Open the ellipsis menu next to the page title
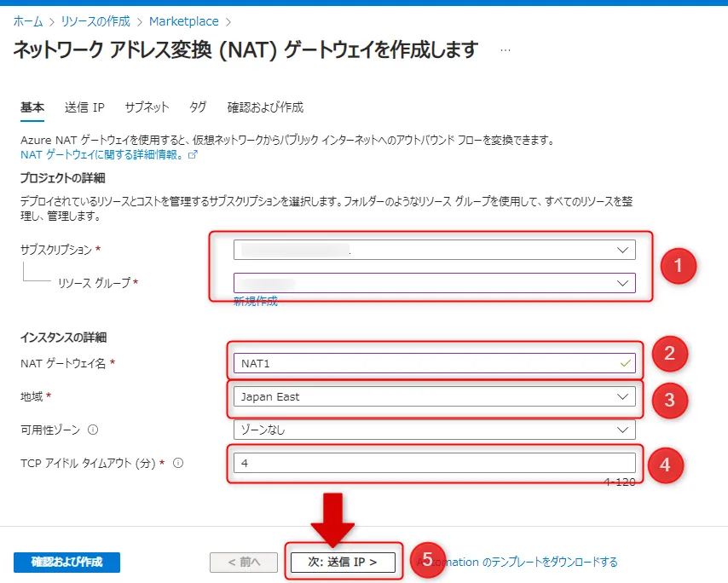Screen dimensions: 728x583 coord(505,49)
